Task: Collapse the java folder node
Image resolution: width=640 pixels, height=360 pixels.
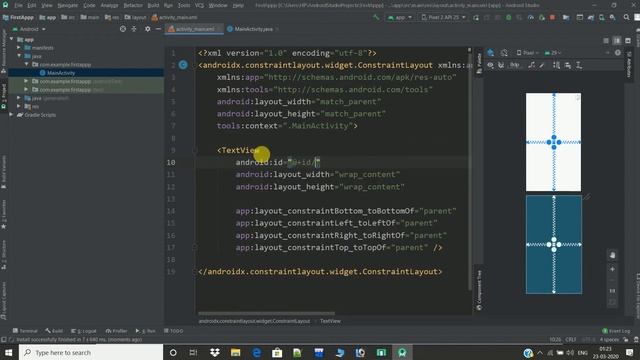Action: [x=19, y=56]
